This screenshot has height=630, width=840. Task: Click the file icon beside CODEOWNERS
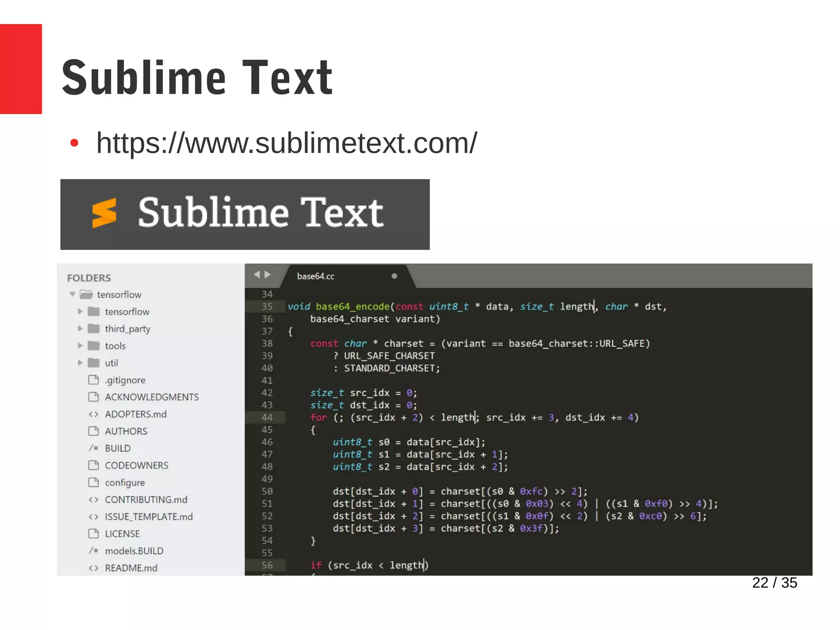tap(94, 465)
